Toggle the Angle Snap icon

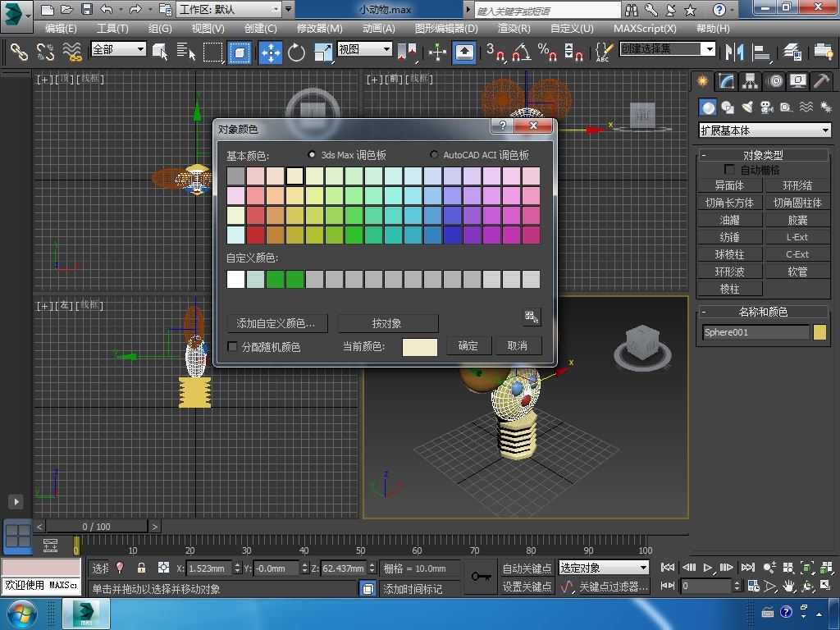(x=522, y=52)
